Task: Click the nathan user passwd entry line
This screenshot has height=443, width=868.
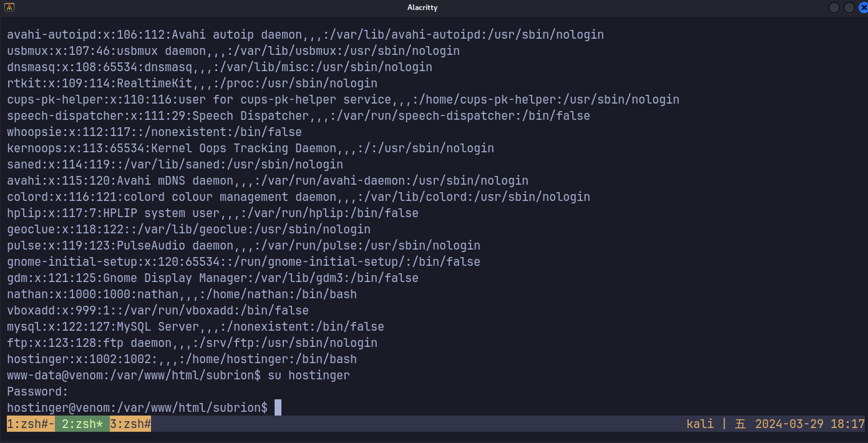Action: 182,294
